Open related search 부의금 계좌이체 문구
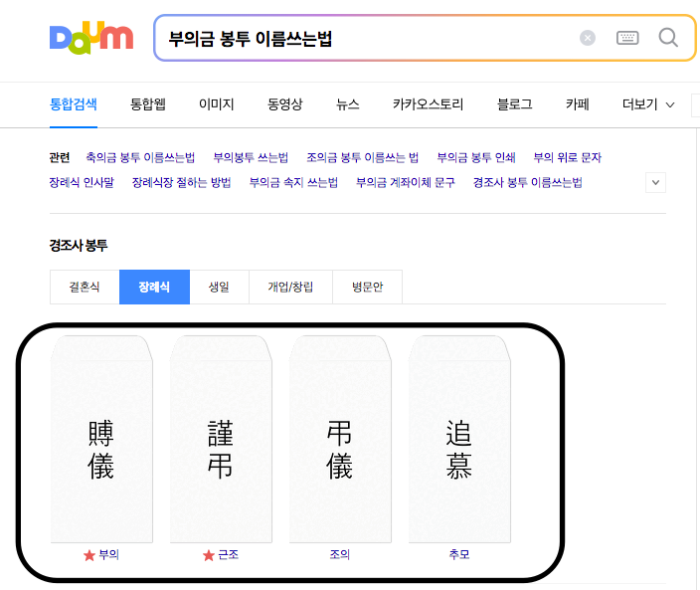Image resolution: width=700 pixels, height=590 pixels. pos(406,182)
